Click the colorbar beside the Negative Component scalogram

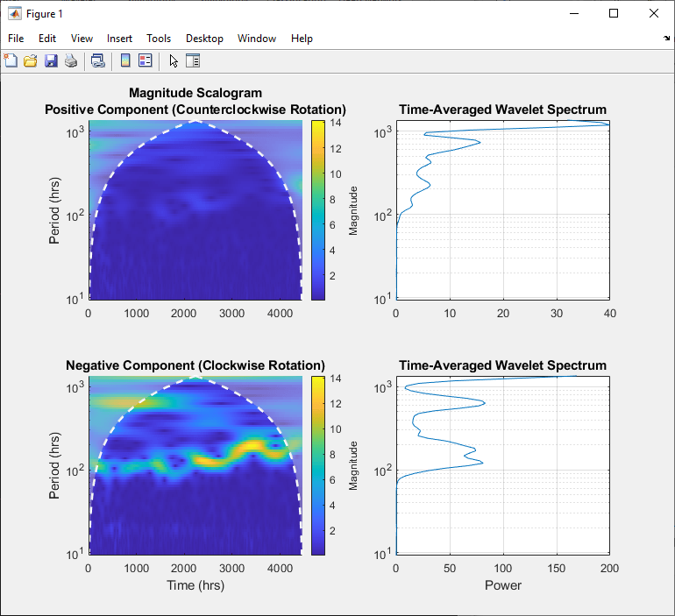pyautogui.click(x=318, y=466)
